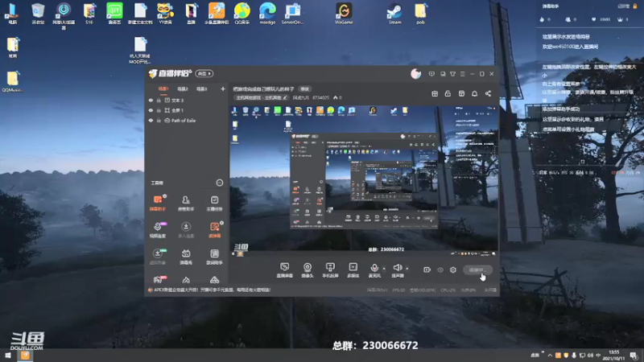
Task: Click the orange app icon on taskbar
Action: point(25,356)
